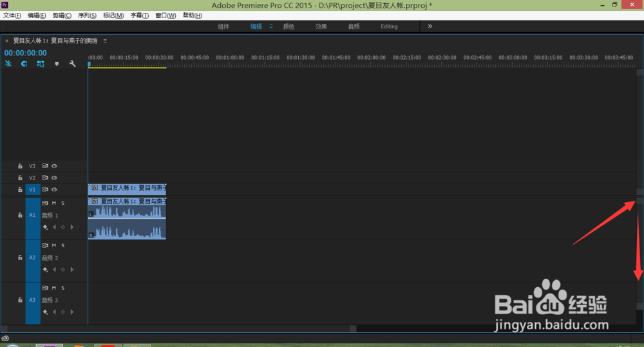Toggle sync lock on V2 track
The height and width of the screenshot is (347, 644).
(x=45, y=178)
